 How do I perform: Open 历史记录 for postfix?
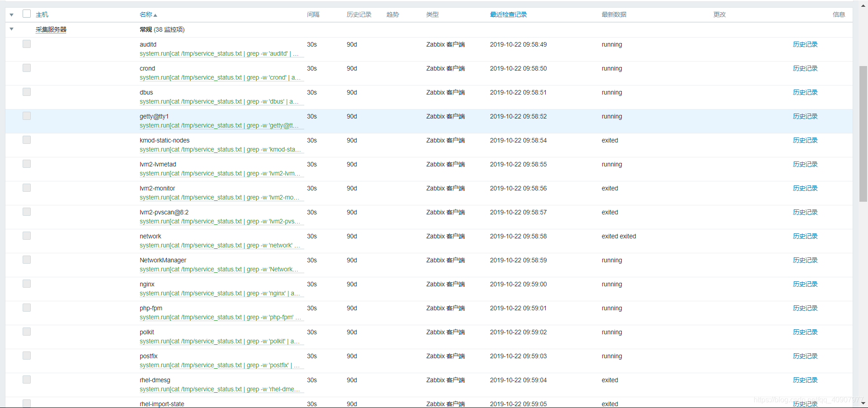[x=805, y=356]
